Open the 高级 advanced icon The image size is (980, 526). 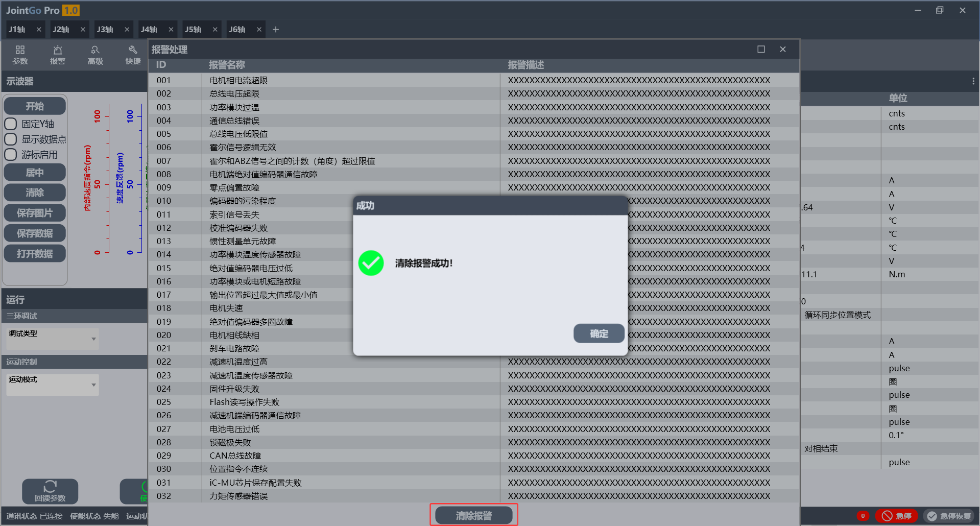point(95,55)
